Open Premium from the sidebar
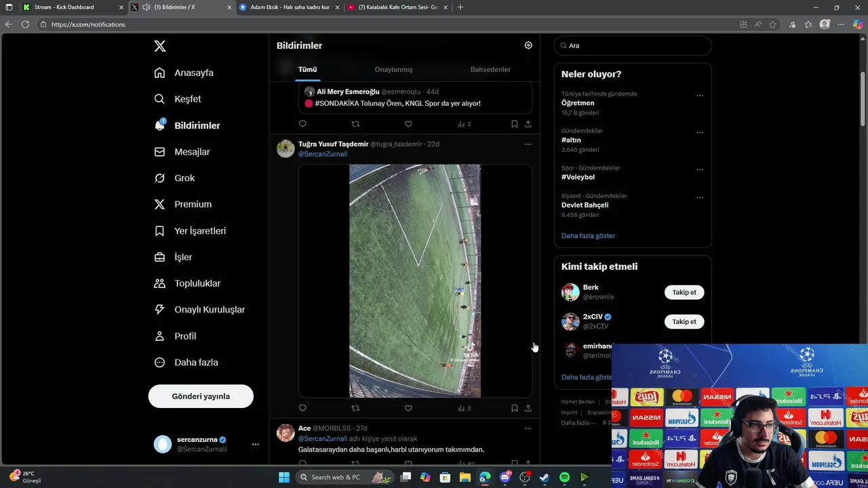 coord(183,204)
